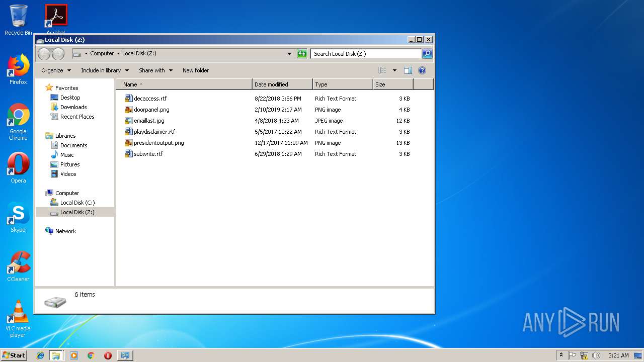This screenshot has height=362, width=644.
Task: Select the emaillast.jpg file icon
Action: pyautogui.click(x=128, y=121)
